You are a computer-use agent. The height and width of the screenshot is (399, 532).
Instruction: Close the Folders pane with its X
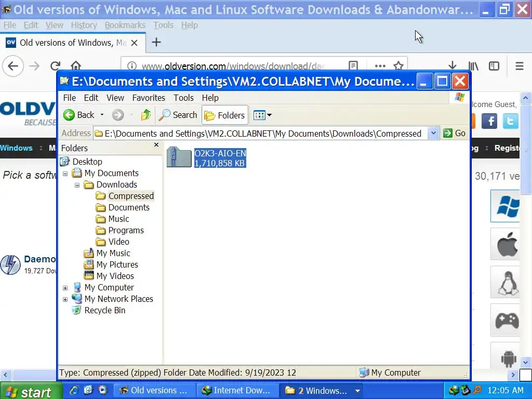click(x=156, y=145)
